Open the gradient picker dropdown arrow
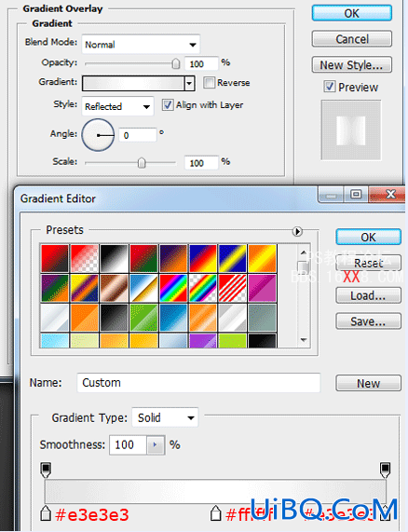408x532 pixels. click(x=190, y=83)
